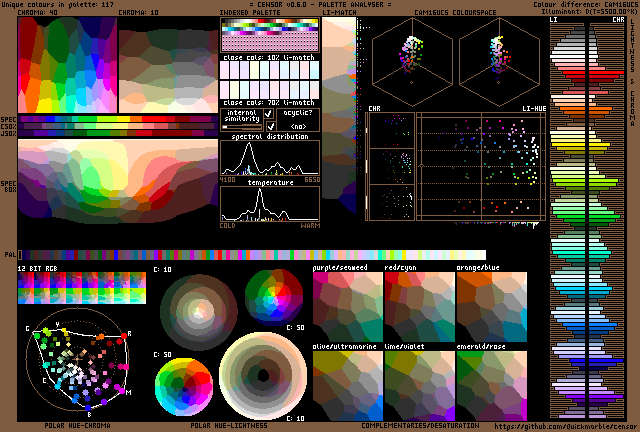Image resolution: width=640 pixels, height=432 pixels.
Task: Click the lime/violet desaturation map
Action: pos(420,386)
